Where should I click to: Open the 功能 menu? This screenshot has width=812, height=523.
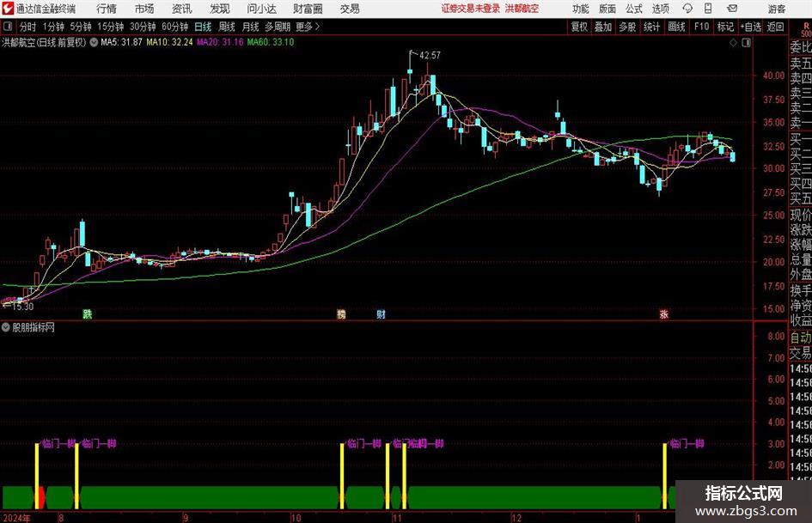point(581,9)
